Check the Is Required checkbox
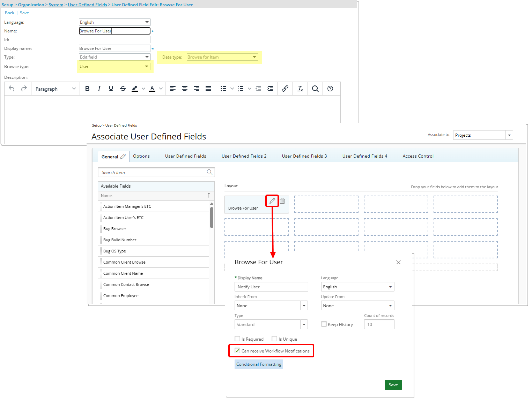Image resolution: width=532 pixels, height=402 pixels. pos(237,339)
